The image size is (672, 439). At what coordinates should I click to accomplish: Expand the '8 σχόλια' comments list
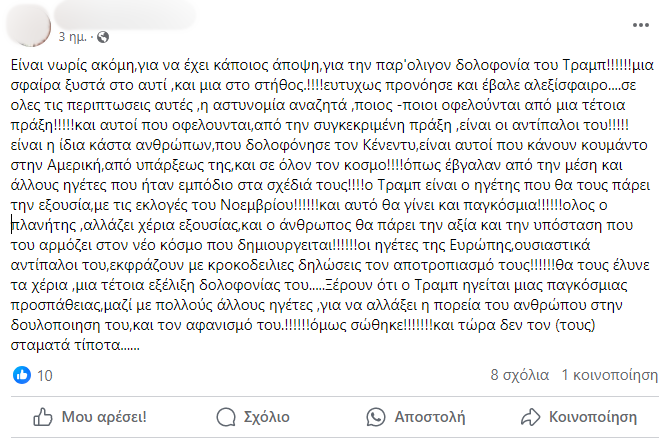(519, 375)
